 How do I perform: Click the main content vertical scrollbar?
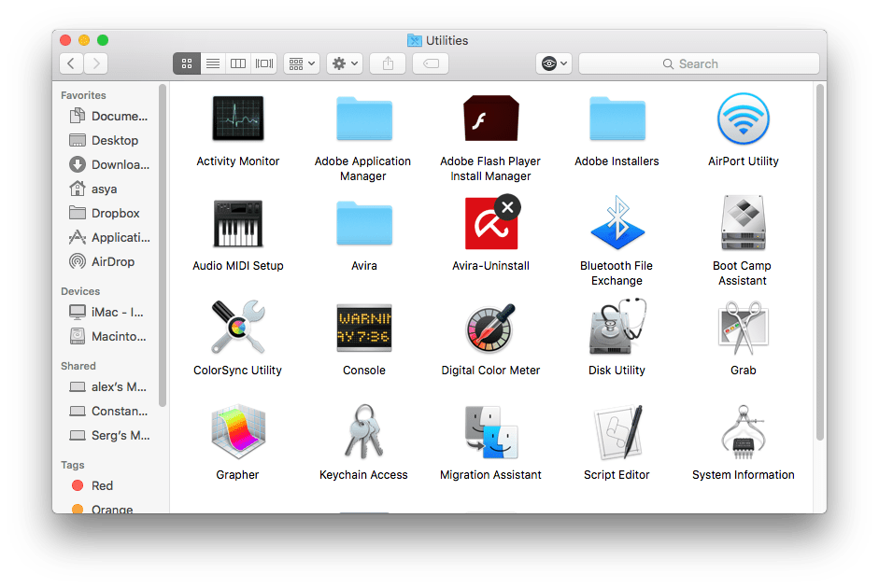tap(820, 262)
